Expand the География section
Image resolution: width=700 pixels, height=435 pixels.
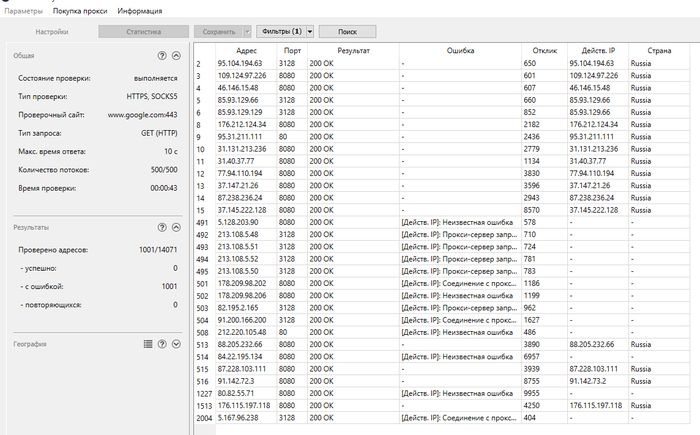pos(176,343)
